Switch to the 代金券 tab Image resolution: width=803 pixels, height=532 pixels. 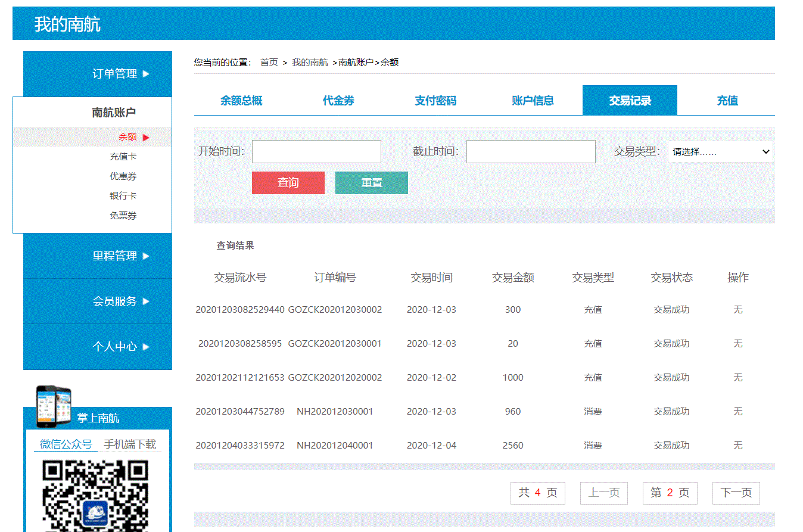338,101
